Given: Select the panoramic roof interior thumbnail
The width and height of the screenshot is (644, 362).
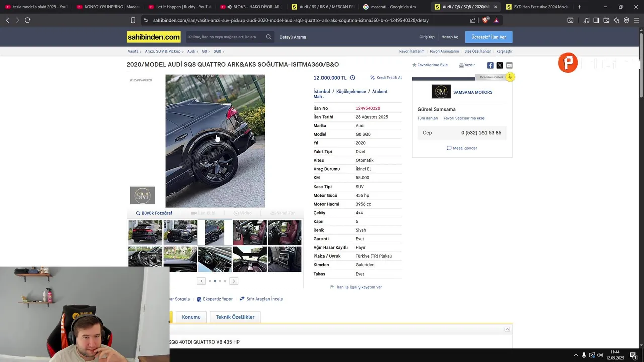Looking at the screenshot, I should tap(250, 259).
